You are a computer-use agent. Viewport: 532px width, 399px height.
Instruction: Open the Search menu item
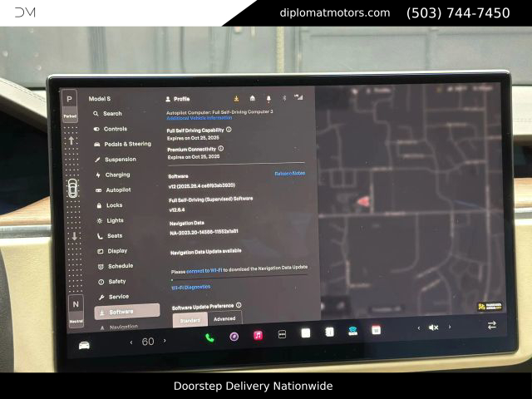click(x=107, y=114)
